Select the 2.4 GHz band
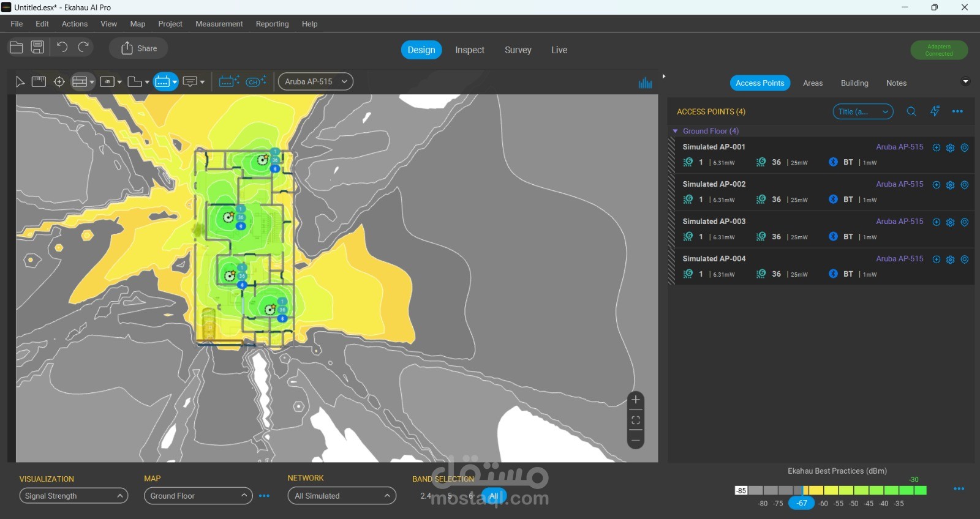 pyautogui.click(x=426, y=496)
